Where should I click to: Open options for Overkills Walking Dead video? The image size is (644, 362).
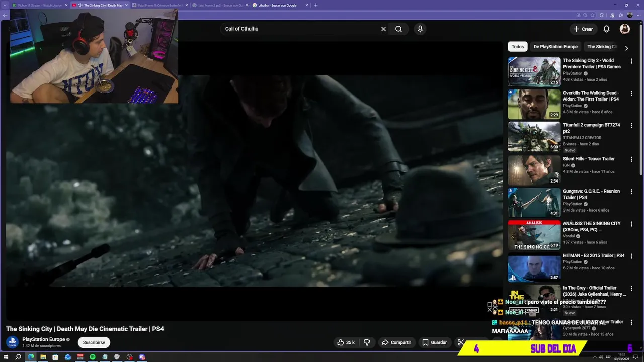click(631, 94)
